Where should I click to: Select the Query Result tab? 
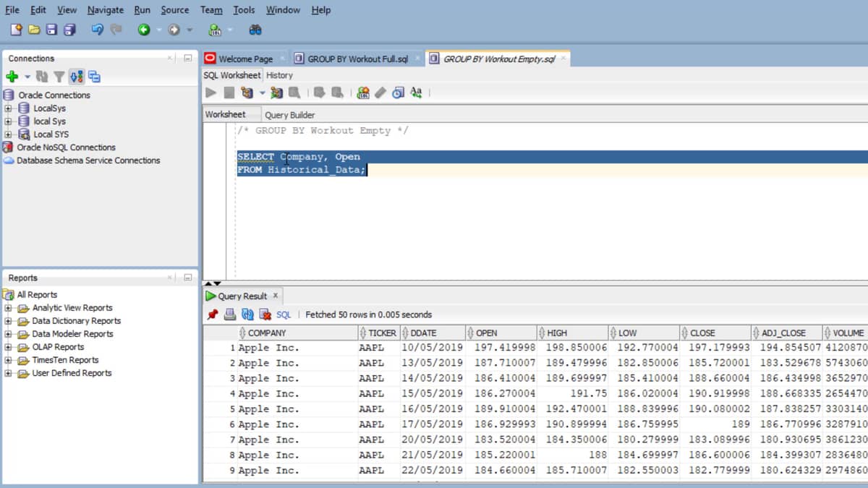tap(242, 296)
